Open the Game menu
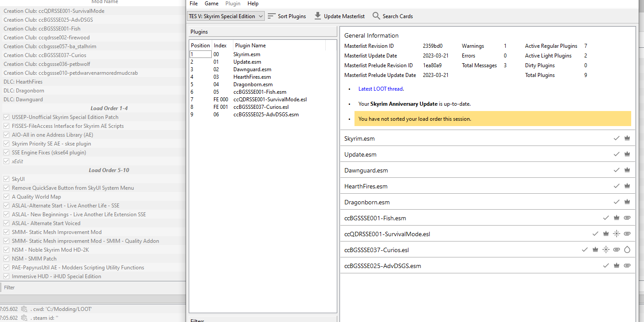Screen dimensions: 644x322 (211, 4)
